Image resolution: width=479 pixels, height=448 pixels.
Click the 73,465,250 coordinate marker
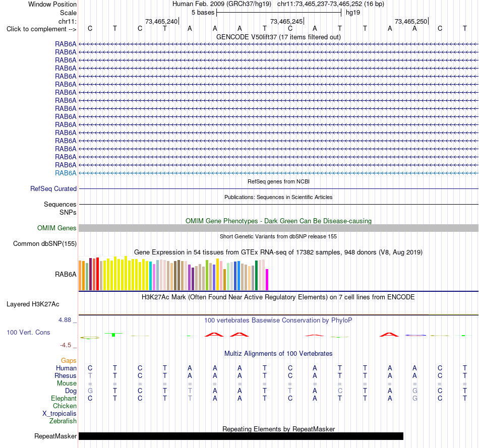click(x=411, y=21)
